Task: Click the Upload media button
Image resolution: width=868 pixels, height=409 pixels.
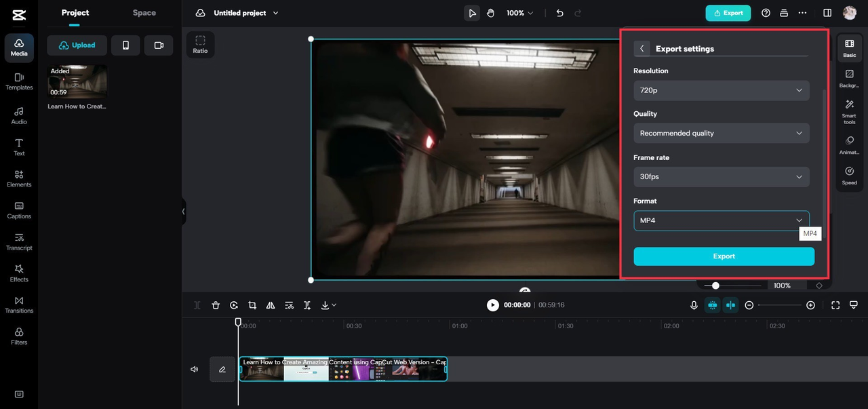Action: pyautogui.click(x=77, y=45)
